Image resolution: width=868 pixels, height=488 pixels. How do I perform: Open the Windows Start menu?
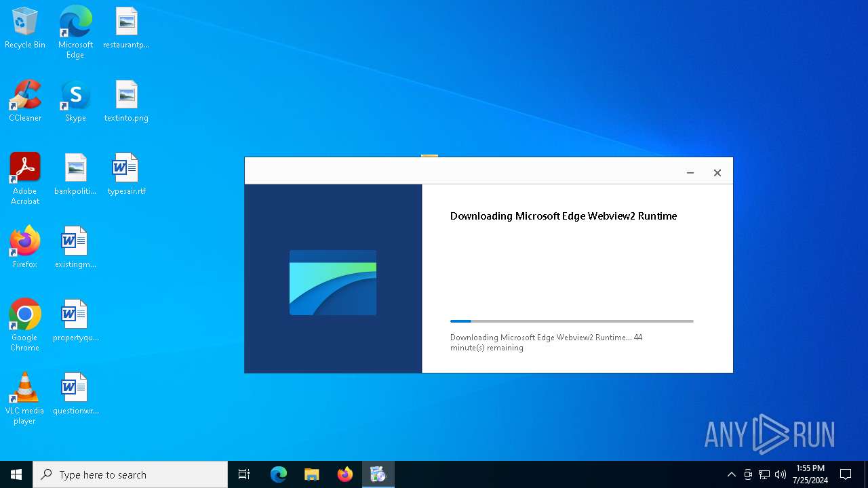[x=16, y=474]
